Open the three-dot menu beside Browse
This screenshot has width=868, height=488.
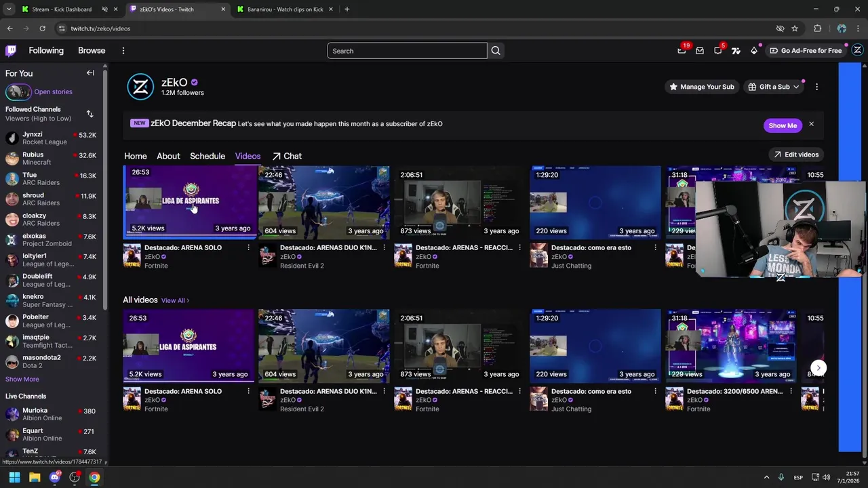point(123,51)
